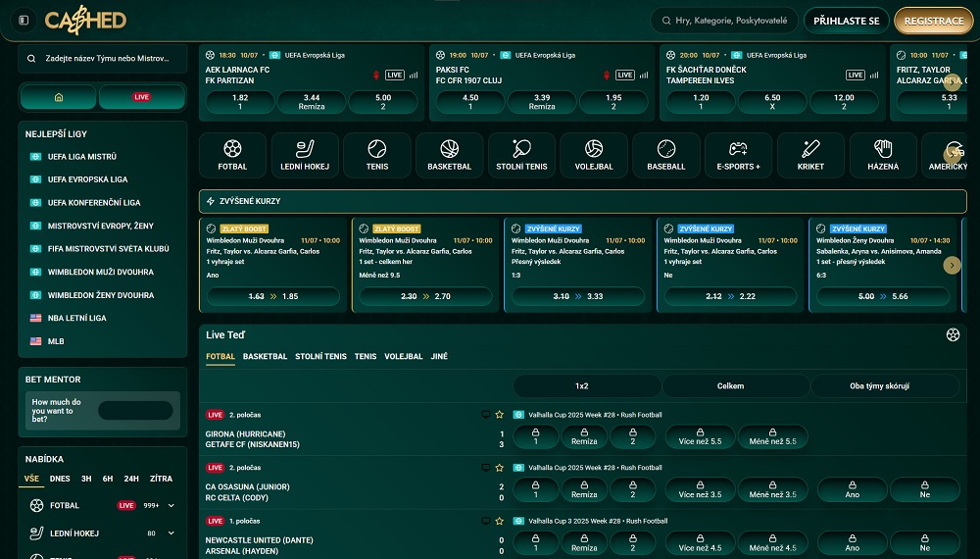980x559 pixels.
Task: Click the Registrace button
Action: pyautogui.click(x=933, y=21)
